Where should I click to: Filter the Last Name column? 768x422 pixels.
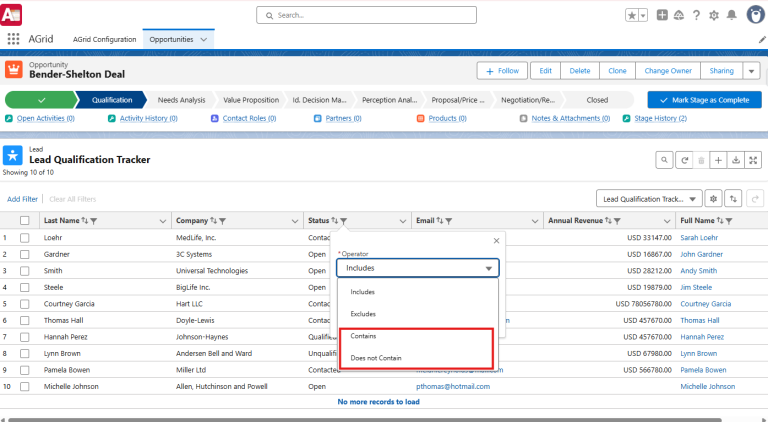click(94, 221)
